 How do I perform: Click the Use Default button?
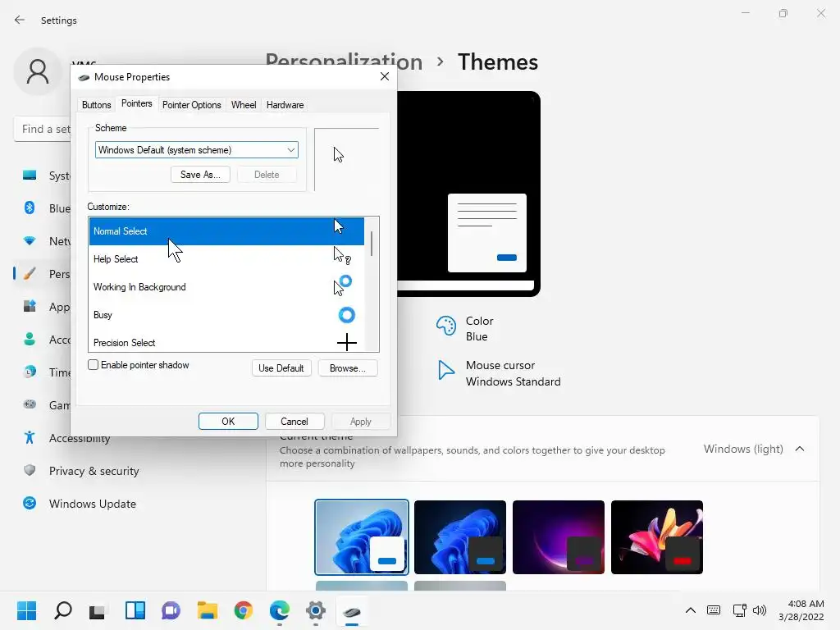point(281,368)
